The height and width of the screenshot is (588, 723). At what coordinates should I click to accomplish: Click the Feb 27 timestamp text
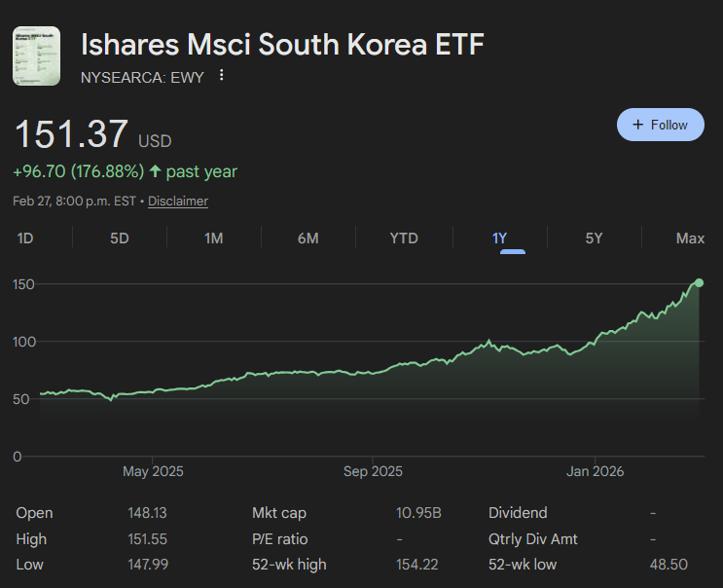[x=74, y=202]
